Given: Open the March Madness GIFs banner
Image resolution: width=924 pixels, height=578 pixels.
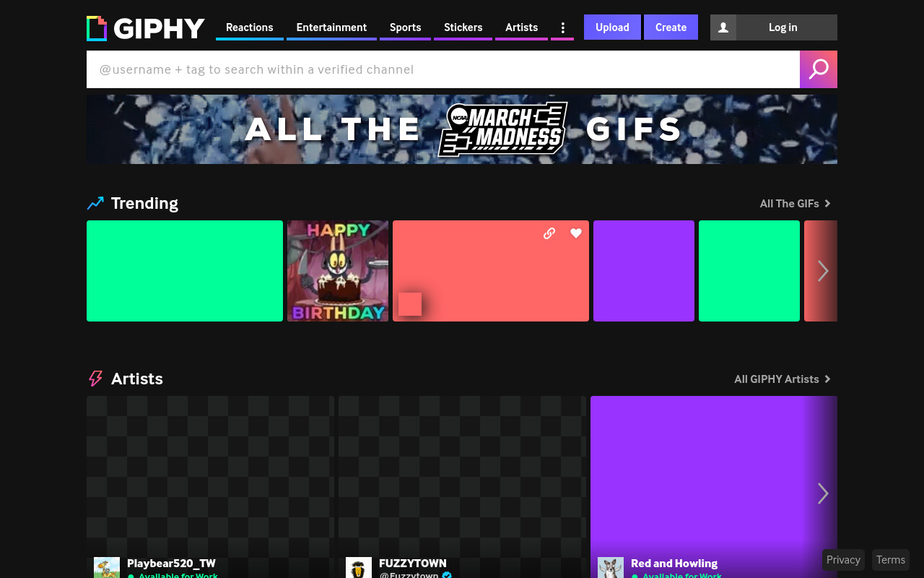Looking at the screenshot, I should pyautogui.click(x=462, y=129).
